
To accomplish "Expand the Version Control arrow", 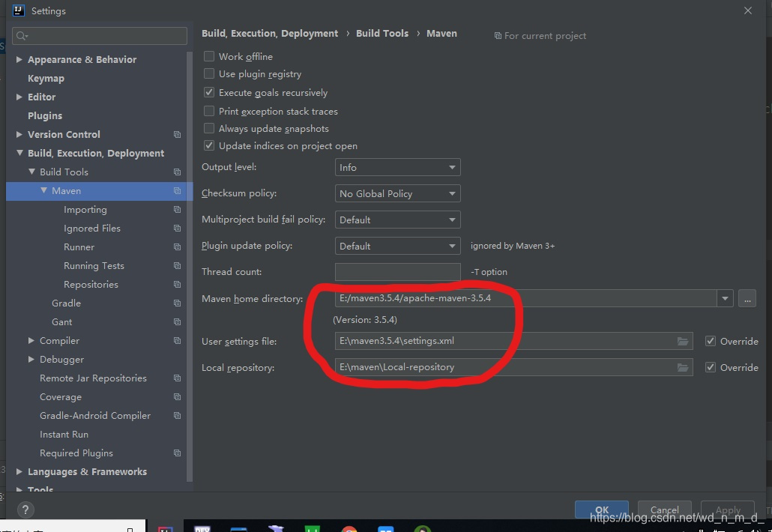I will click(x=19, y=134).
